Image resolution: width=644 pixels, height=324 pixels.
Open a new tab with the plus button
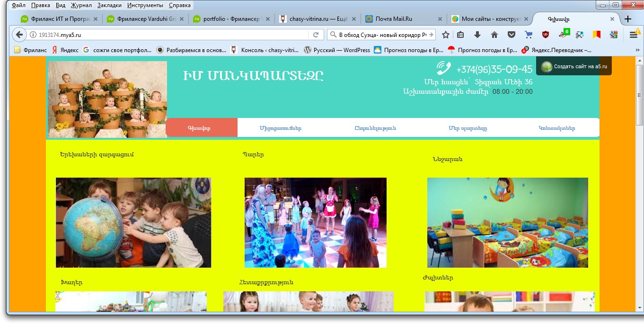click(628, 19)
